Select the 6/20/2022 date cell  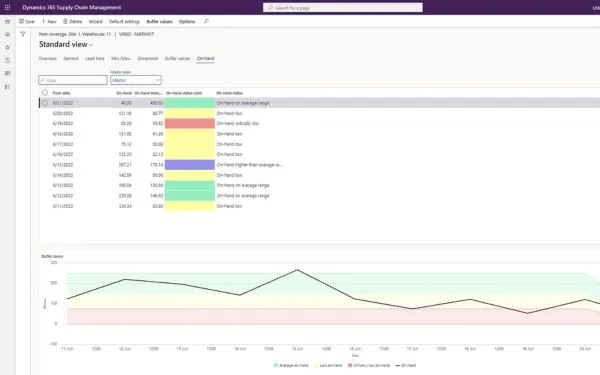tap(63, 113)
